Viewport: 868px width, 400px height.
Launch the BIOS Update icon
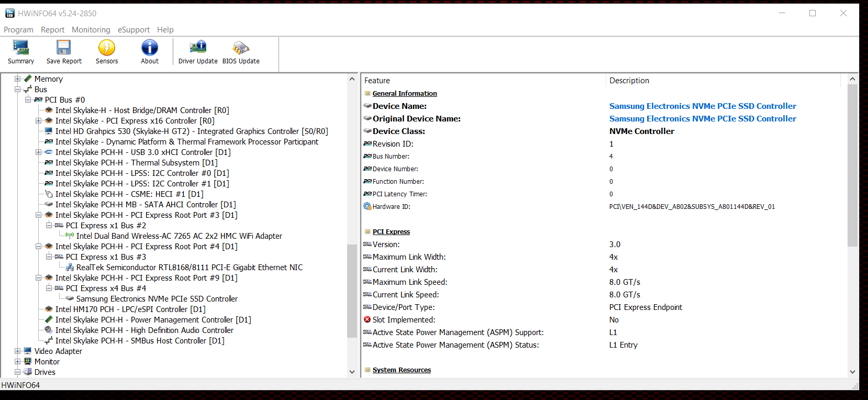pyautogui.click(x=241, y=48)
